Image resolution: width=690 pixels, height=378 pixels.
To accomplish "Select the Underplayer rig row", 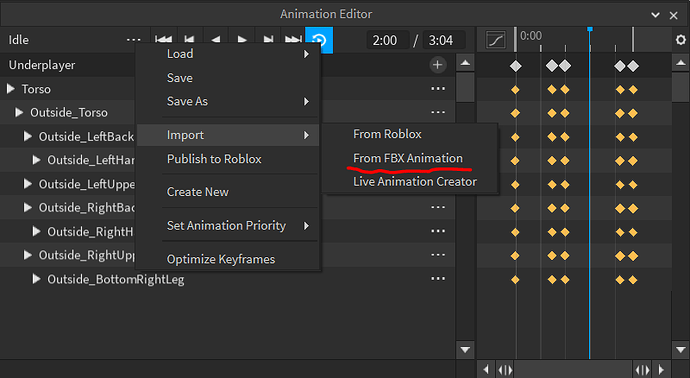I will click(x=228, y=65).
